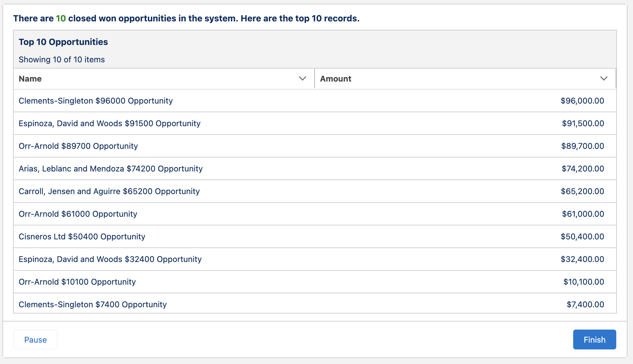Screen dimensions: 633x364
Task: Select the Orr-Arnold $89700 Opportunity row
Action: (78, 146)
